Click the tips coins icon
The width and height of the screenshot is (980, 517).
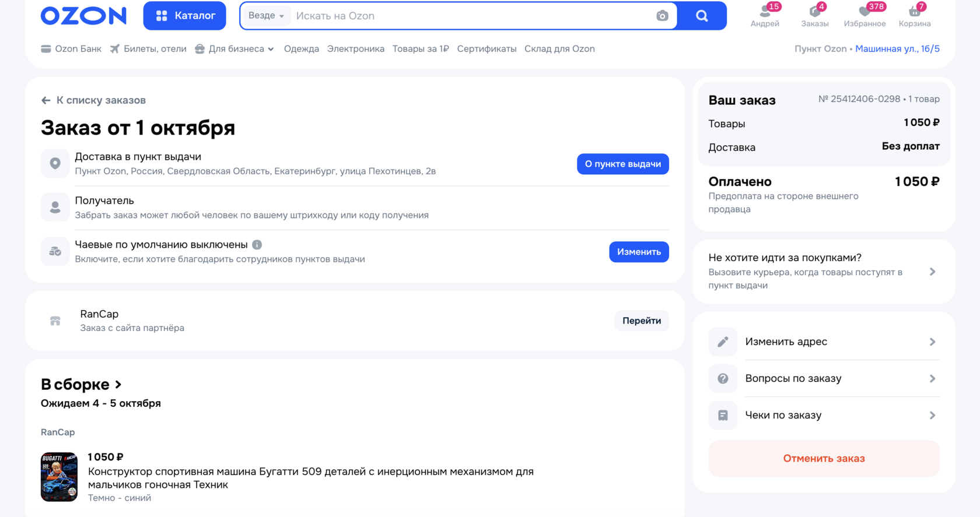pyautogui.click(x=55, y=251)
